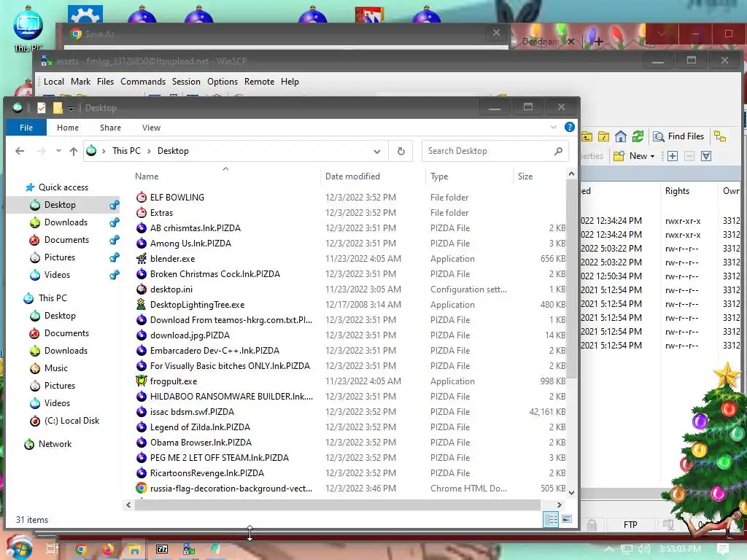The width and height of the screenshot is (747, 560).
Task: Open Chrome from the taskbar
Action: (81, 550)
